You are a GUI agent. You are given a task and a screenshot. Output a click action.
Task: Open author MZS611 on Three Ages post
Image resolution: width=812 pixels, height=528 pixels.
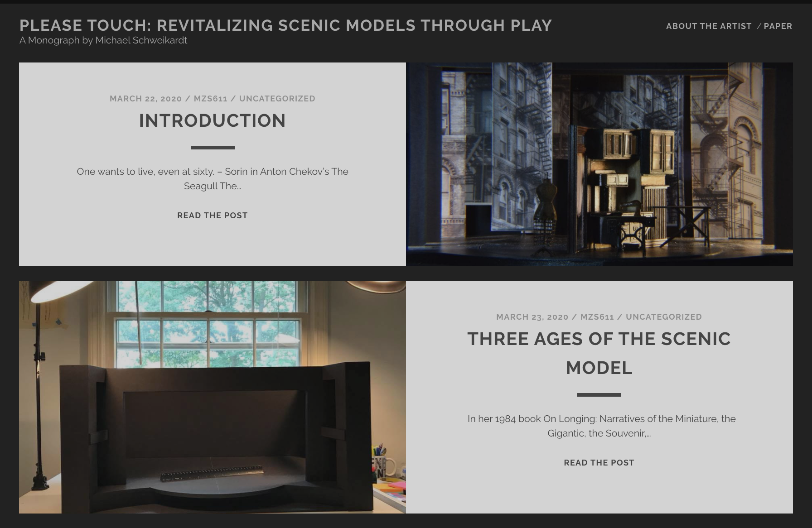coord(597,317)
